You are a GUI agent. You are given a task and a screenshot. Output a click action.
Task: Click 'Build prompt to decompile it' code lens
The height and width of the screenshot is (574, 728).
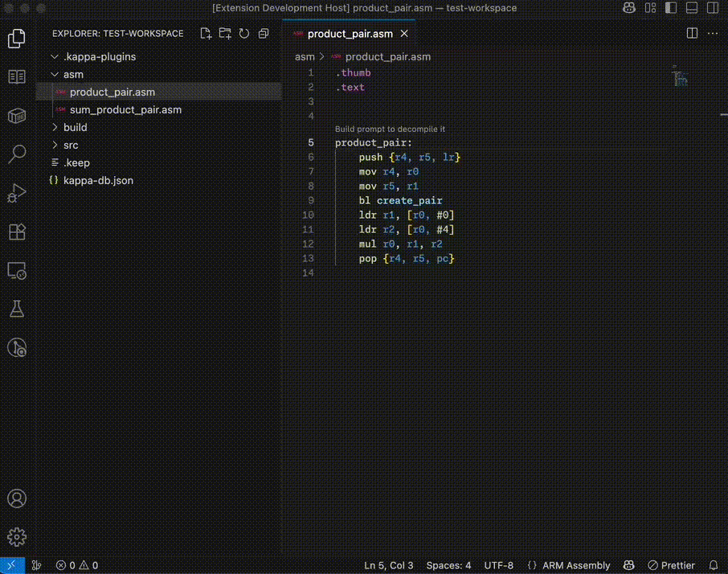pos(390,129)
